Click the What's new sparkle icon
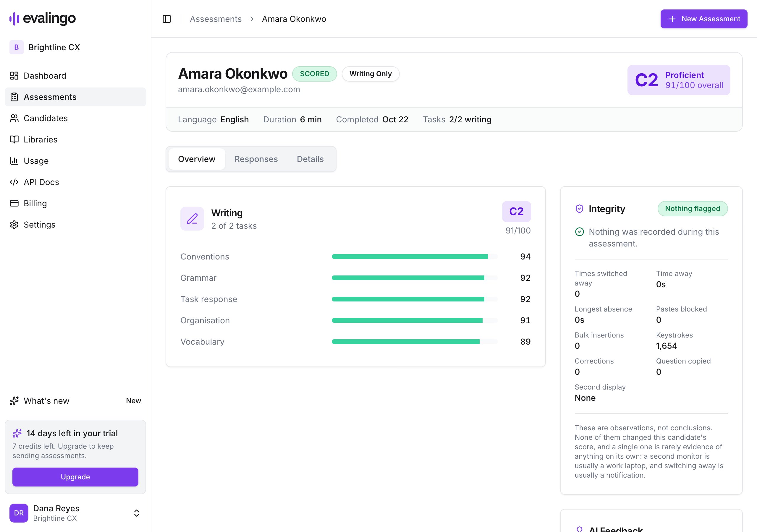This screenshot has height=532, width=757. 14,401
